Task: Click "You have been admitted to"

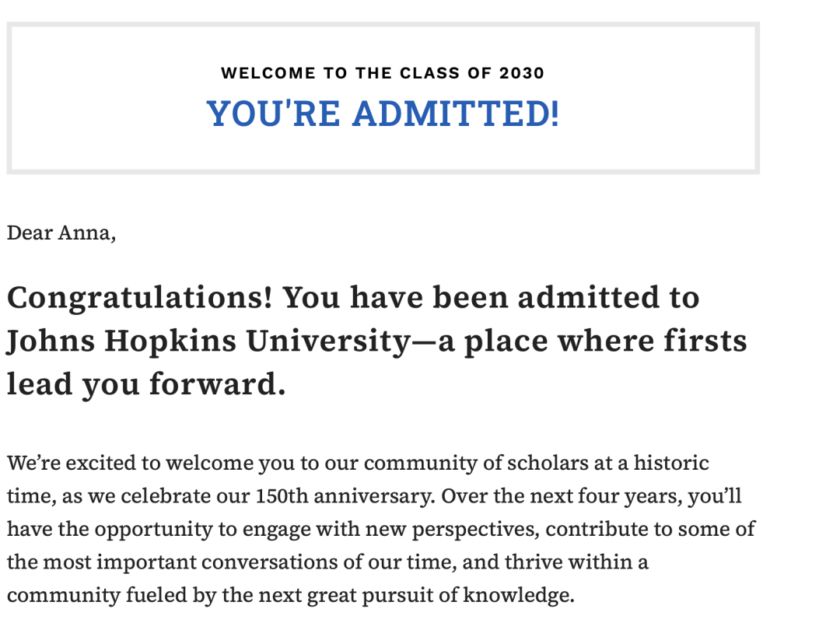Action: 490,298
